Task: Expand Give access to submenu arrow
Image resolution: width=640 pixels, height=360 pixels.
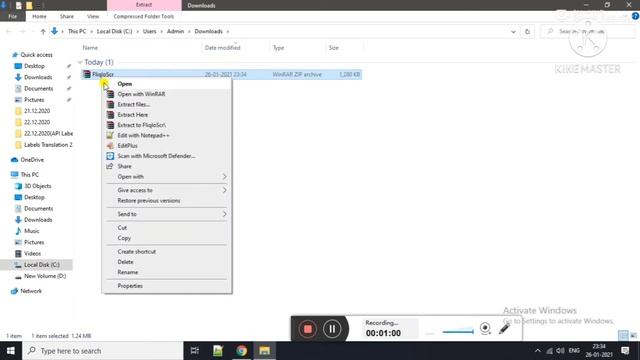Action: [224, 190]
